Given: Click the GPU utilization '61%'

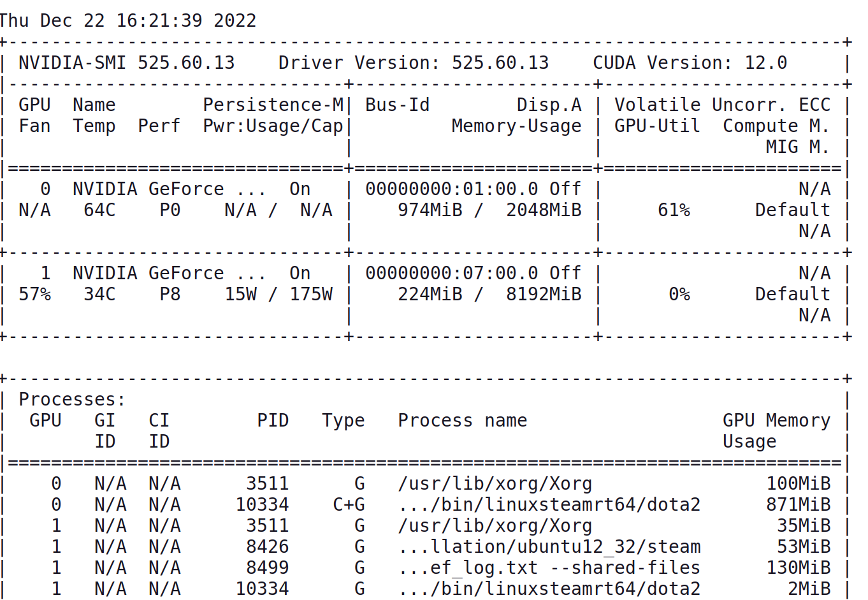Looking at the screenshot, I should [x=674, y=210].
